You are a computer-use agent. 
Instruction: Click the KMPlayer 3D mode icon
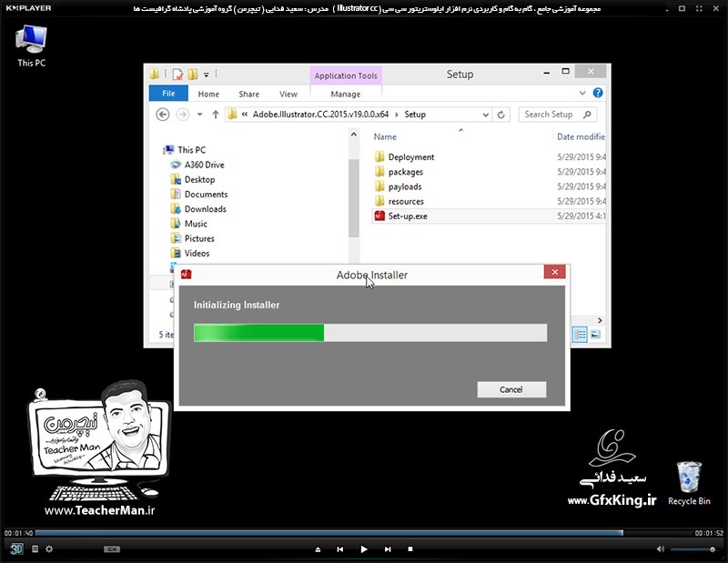click(x=16, y=549)
